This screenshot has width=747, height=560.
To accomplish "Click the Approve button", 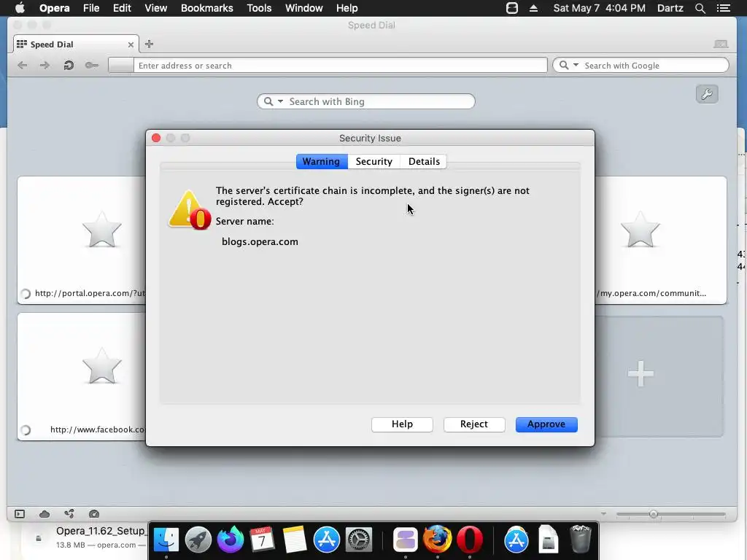I will 546,424.
